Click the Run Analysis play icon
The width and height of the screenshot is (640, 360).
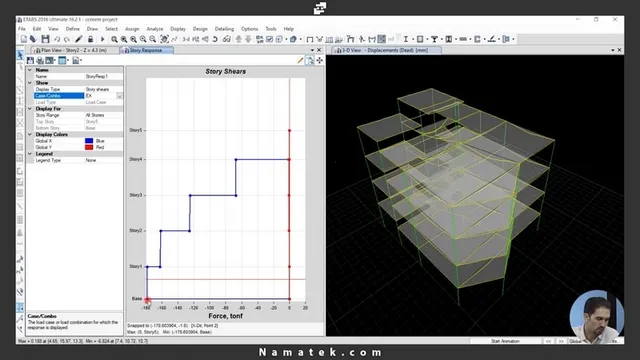click(102, 39)
